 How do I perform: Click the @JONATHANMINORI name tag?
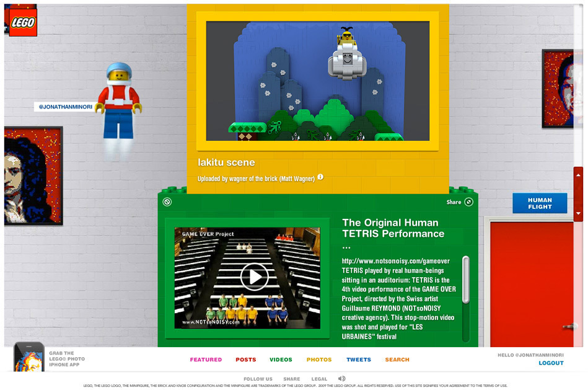[x=66, y=107]
